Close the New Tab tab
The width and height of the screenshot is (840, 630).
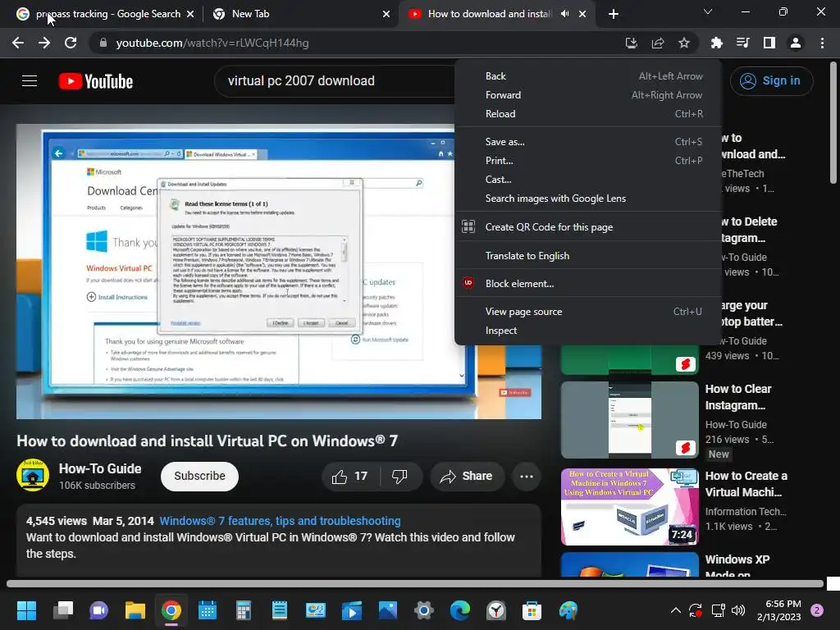point(386,14)
